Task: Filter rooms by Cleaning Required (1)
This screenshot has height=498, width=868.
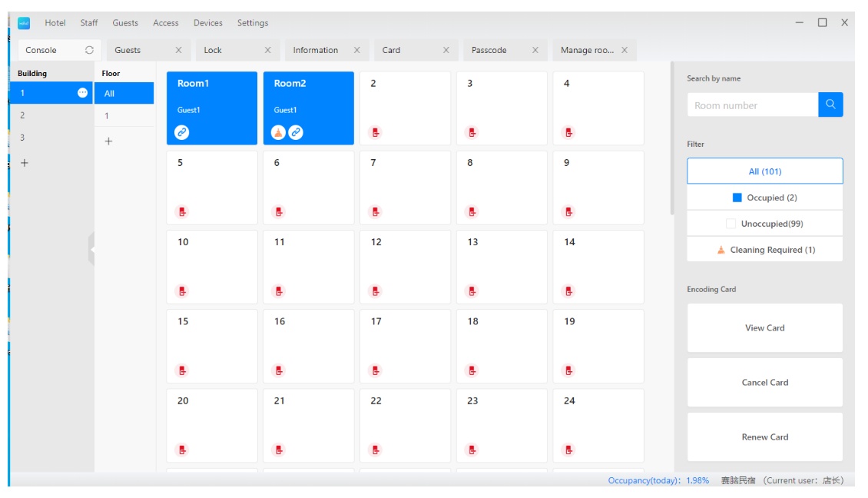Action: coord(764,250)
